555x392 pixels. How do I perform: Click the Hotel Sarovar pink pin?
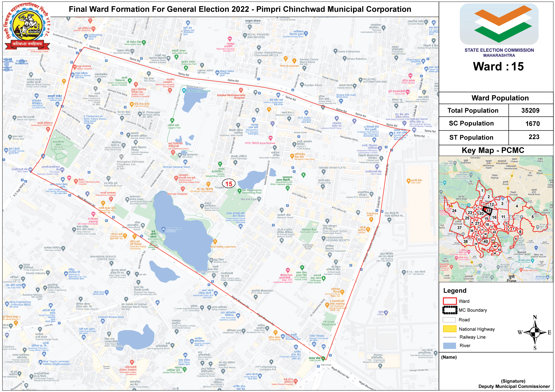click(x=410, y=76)
